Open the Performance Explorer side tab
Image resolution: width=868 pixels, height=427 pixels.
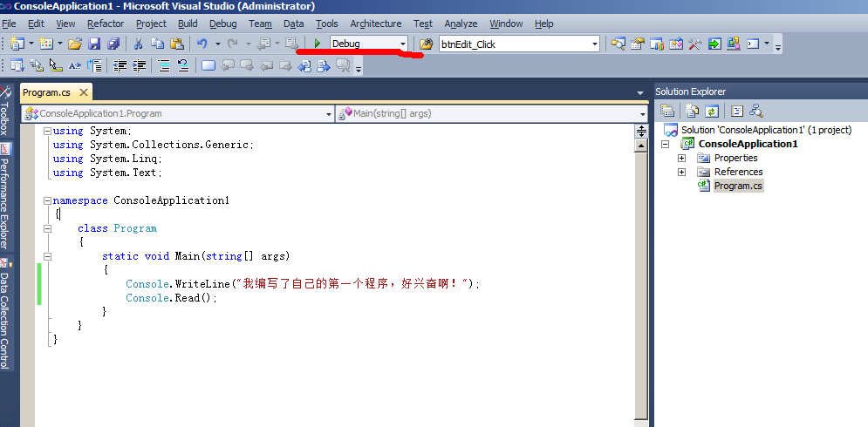coord(5,197)
